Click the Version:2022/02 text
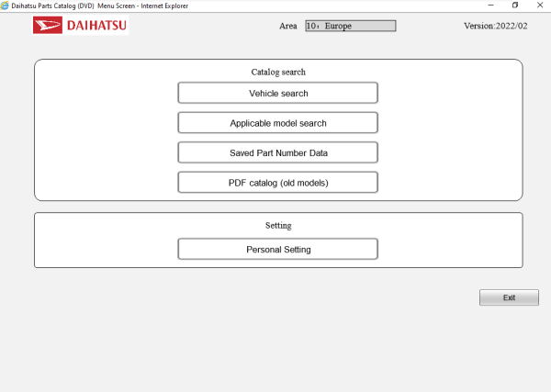The image size is (551, 392). 496,26
